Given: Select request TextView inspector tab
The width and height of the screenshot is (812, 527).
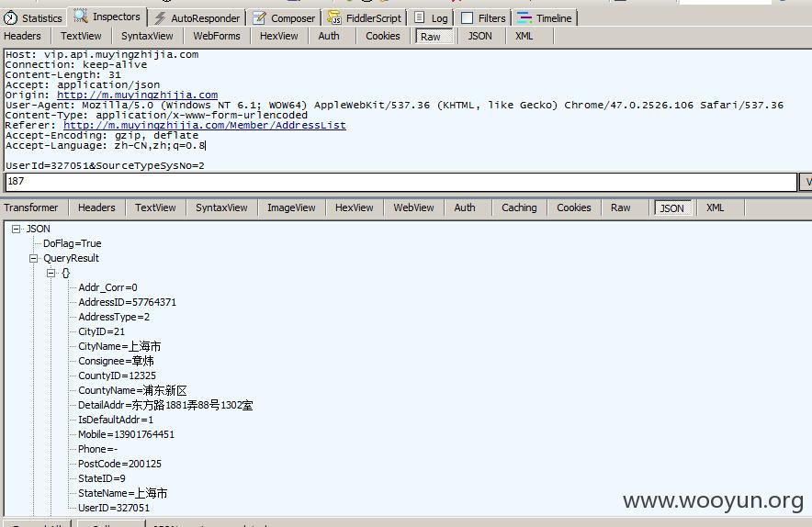Looking at the screenshot, I should pyautogui.click(x=81, y=36).
